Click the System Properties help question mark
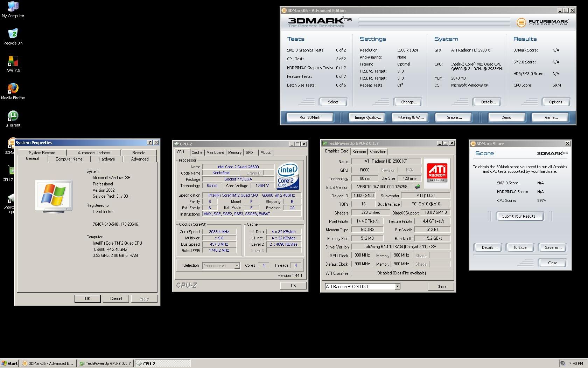This screenshot has width=588, height=368. [150, 143]
